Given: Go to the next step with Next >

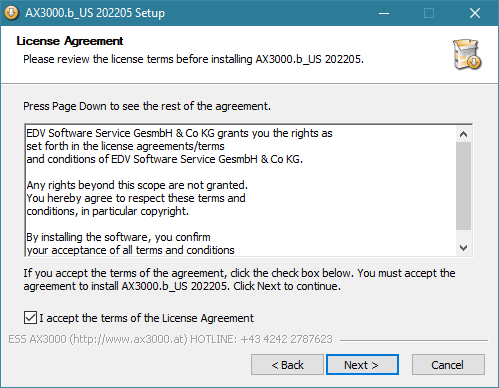Looking at the screenshot, I should (362, 365).
